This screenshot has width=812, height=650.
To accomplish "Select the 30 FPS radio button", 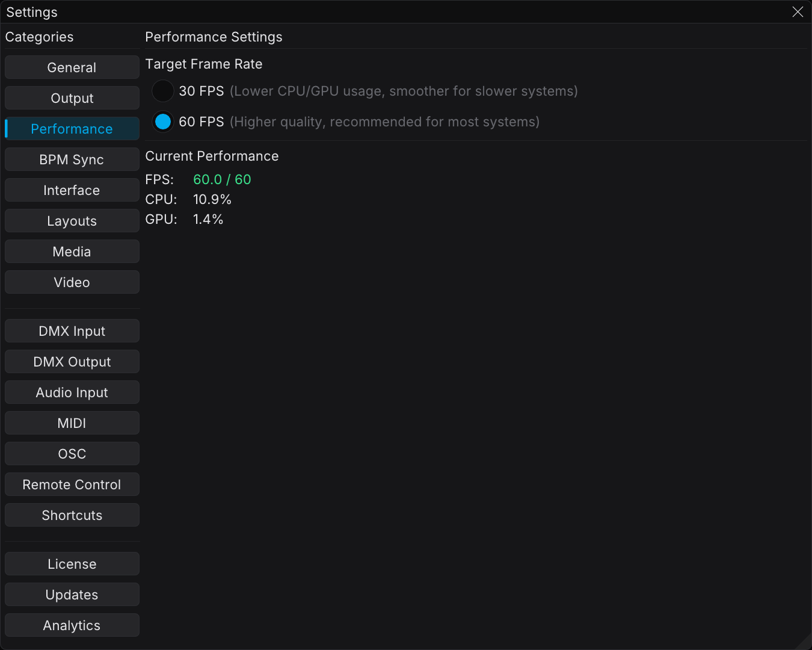I will click(x=162, y=91).
